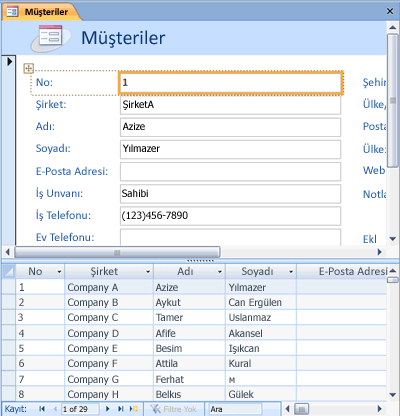
Task: Click the Kural surname cell
Action: tap(261, 363)
